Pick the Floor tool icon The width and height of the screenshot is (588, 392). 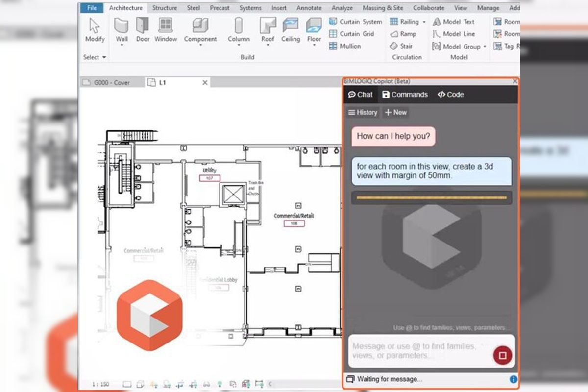(314, 26)
